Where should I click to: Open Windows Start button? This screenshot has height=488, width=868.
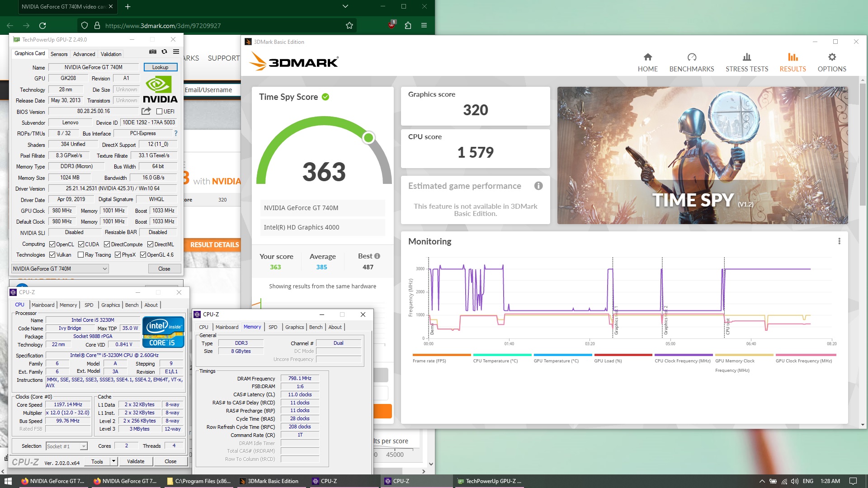point(8,481)
